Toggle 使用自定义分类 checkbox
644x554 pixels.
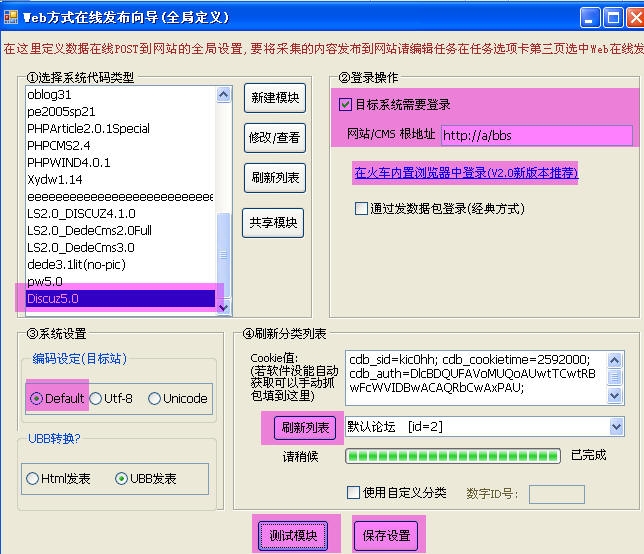coord(353,492)
